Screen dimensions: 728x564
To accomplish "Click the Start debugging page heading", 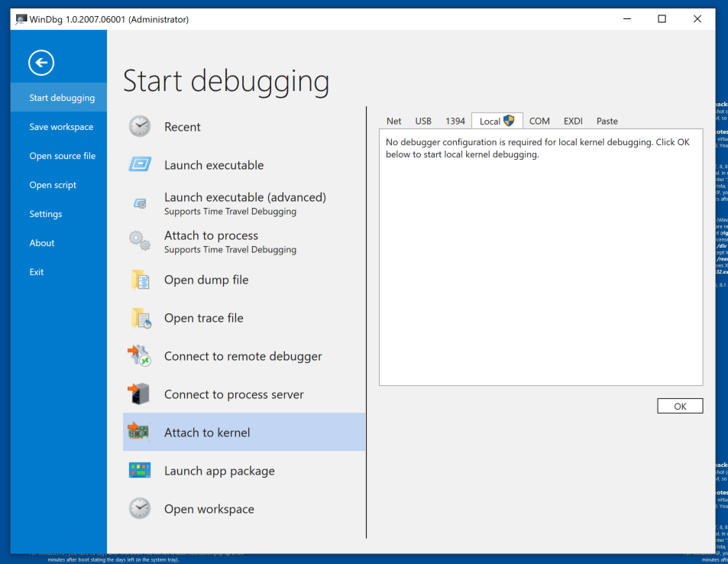I will [x=226, y=83].
